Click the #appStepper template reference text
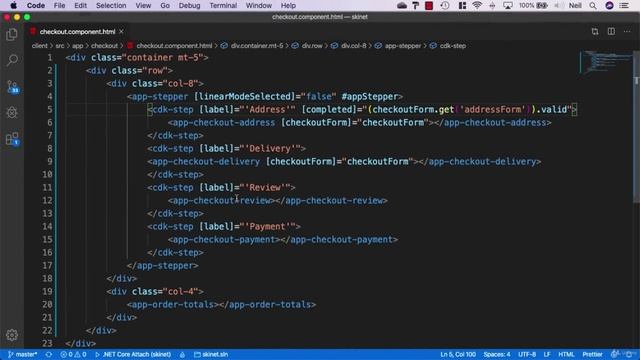The width and height of the screenshot is (640, 360). coord(370,96)
